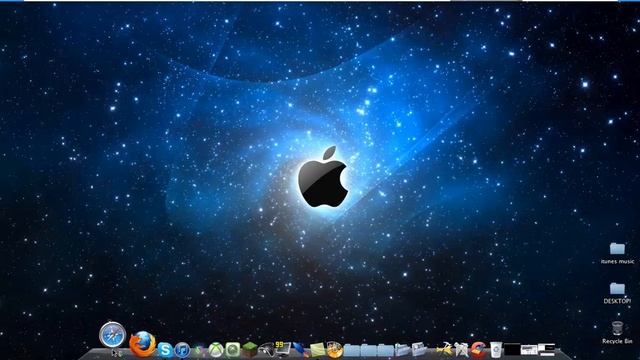
Task: Click the blue rocket dock icon
Action: click(x=301, y=350)
